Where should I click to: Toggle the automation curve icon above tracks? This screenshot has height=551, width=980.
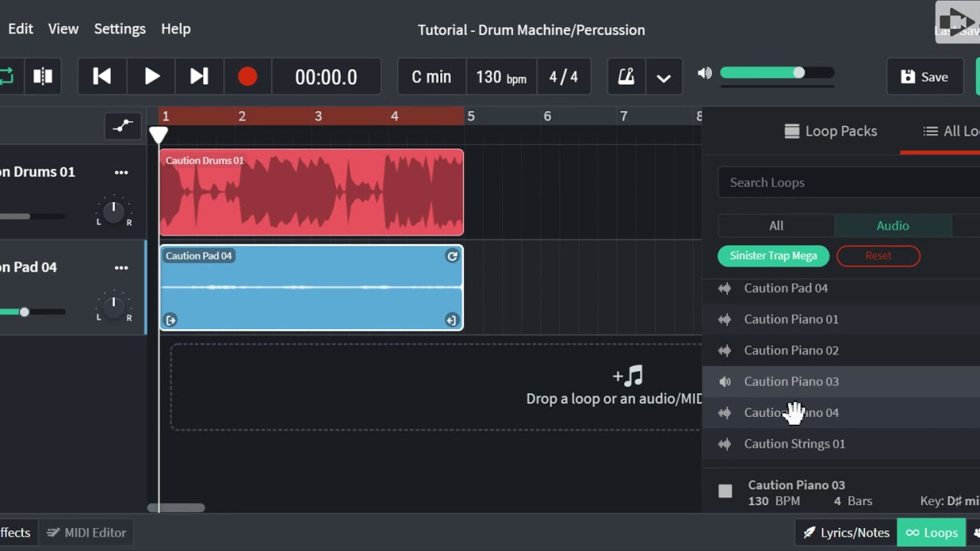[122, 126]
